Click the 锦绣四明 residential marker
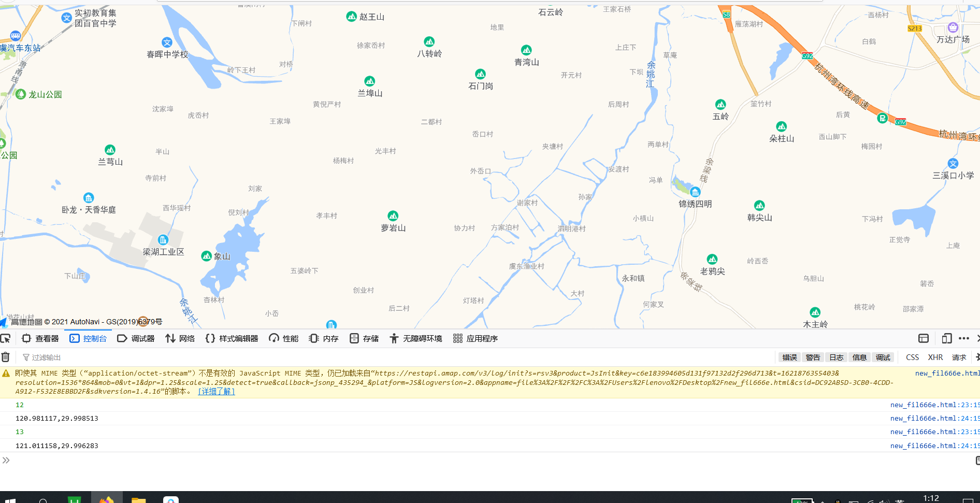 695,192
